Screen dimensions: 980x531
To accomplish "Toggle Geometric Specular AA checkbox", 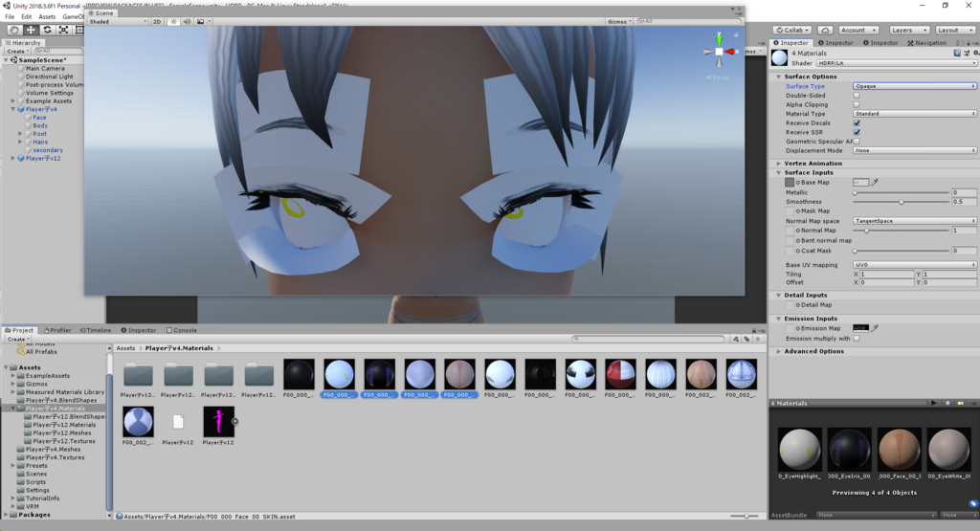I will [x=857, y=142].
